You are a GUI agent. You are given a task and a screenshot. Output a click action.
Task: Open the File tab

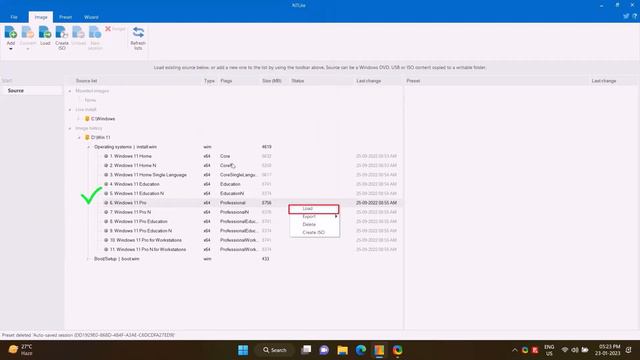pos(14,17)
